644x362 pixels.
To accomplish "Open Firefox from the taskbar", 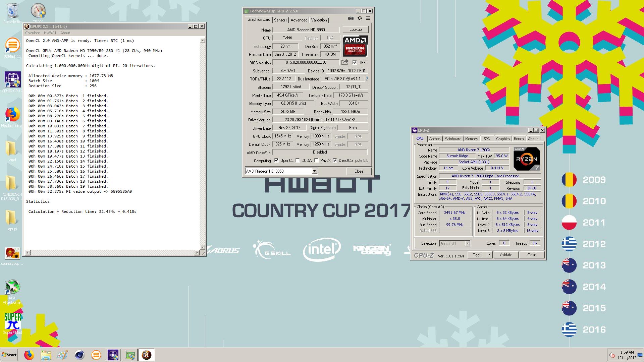I will [x=29, y=355].
